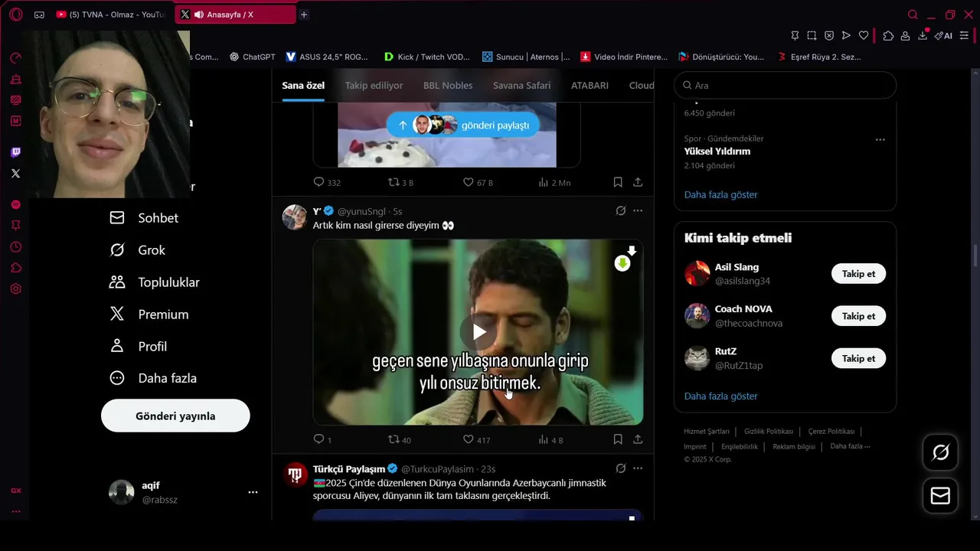This screenshot has height=551, width=980.
Task: Open Premium in left navigation
Action: pyautogui.click(x=149, y=315)
